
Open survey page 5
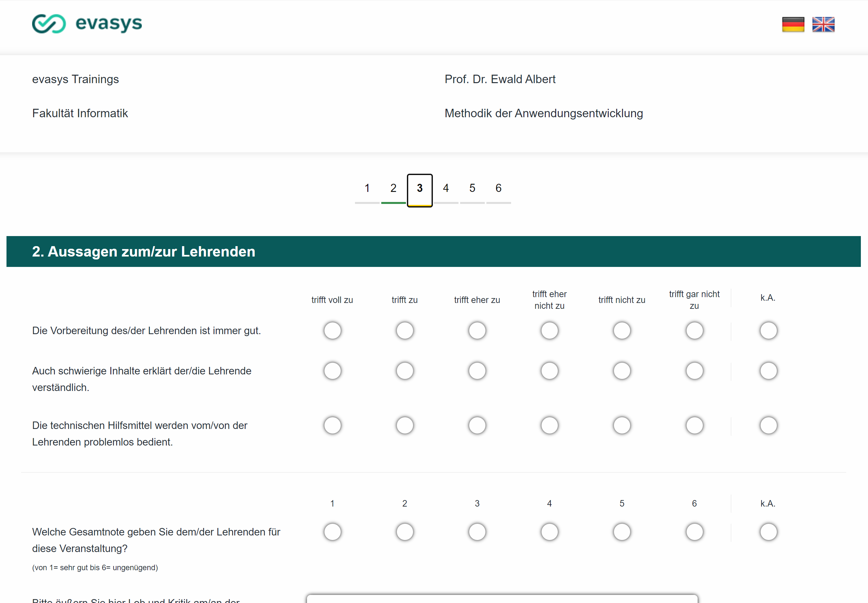pyautogui.click(x=472, y=188)
